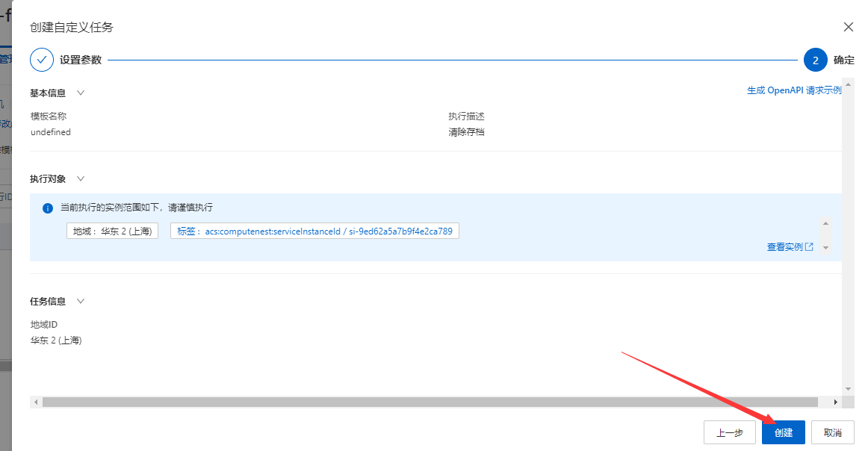Collapse the 任务信息 section chevron
The width and height of the screenshot is (868, 451).
coord(80,301)
